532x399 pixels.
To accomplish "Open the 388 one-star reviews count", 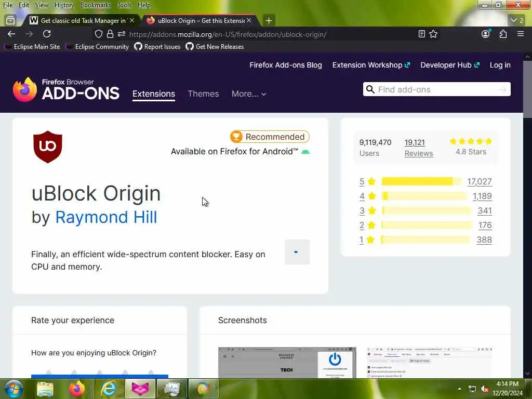I will pyautogui.click(x=484, y=240).
